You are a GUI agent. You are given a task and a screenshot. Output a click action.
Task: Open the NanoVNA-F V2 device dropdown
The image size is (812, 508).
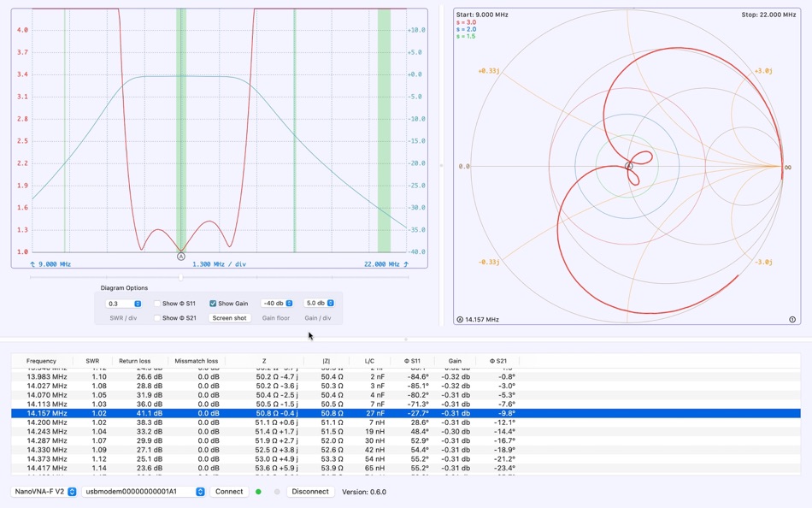coord(44,492)
